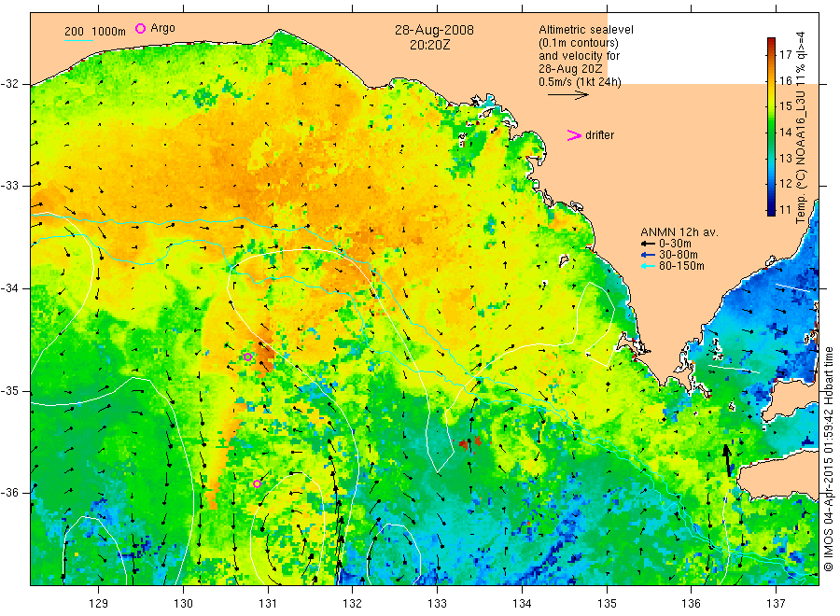Click the 135 longitude axis label
Screen dimensions: 840x616
click(607, 604)
